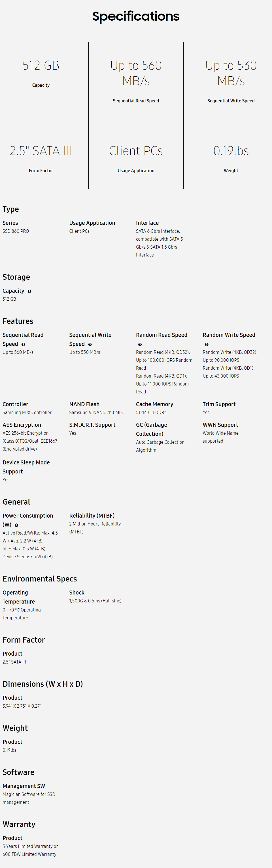Click the Dimensions (W x H x D) heading
Viewport: 272px width, 868px height.
(x=42, y=684)
